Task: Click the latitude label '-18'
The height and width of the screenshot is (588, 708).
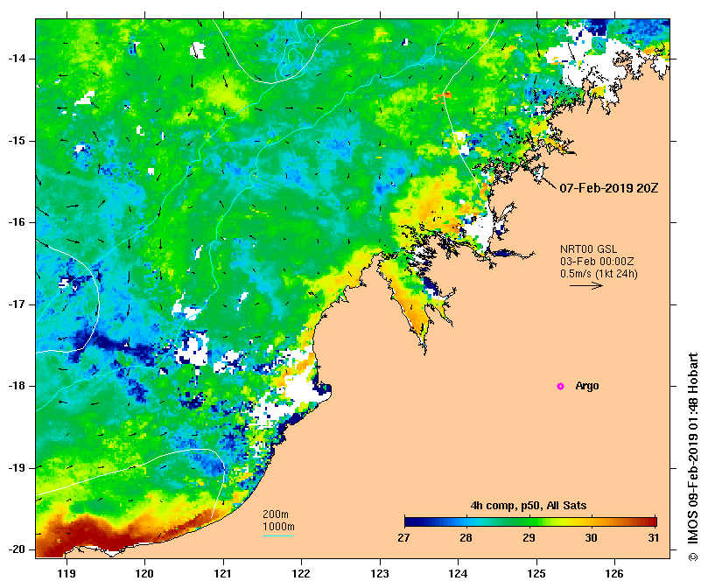Action: 17,386
